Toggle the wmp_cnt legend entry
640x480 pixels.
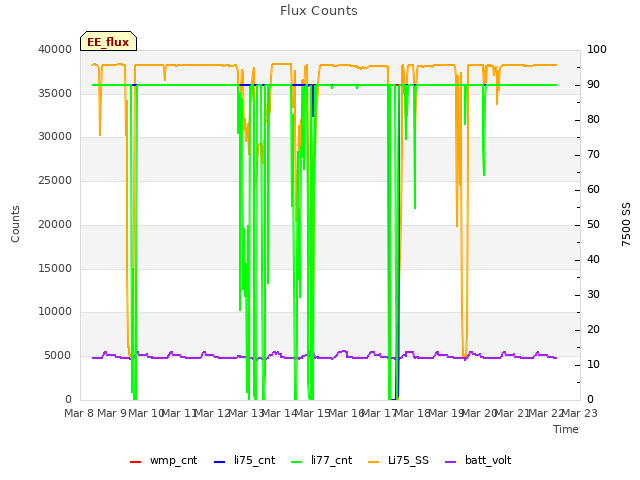coord(163,460)
